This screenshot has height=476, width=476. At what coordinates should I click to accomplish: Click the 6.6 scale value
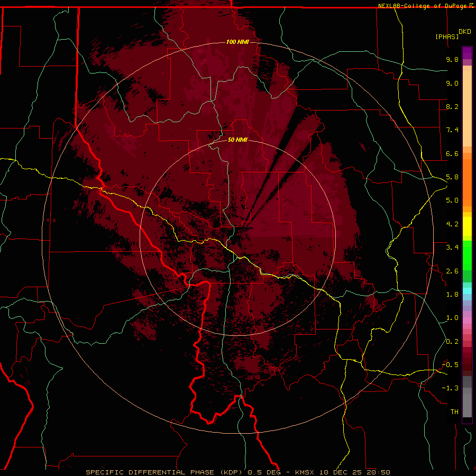point(452,153)
